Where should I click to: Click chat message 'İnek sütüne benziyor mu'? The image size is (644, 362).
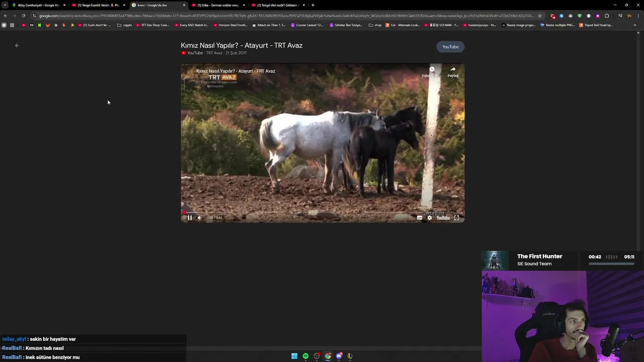click(x=53, y=357)
